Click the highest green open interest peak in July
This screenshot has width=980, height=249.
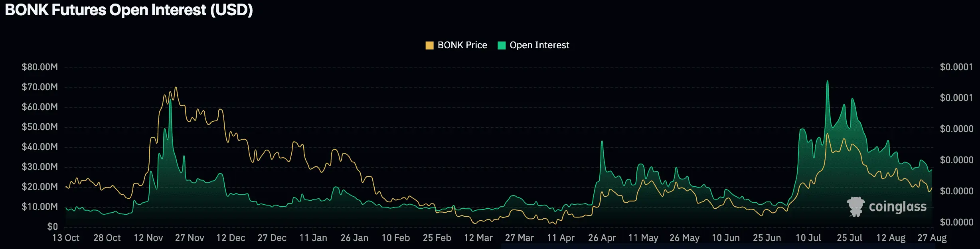pyautogui.click(x=827, y=81)
